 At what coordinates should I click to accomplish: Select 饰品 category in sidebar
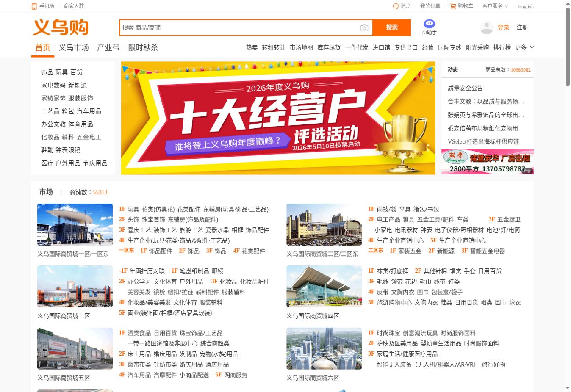pyautogui.click(x=47, y=72)
